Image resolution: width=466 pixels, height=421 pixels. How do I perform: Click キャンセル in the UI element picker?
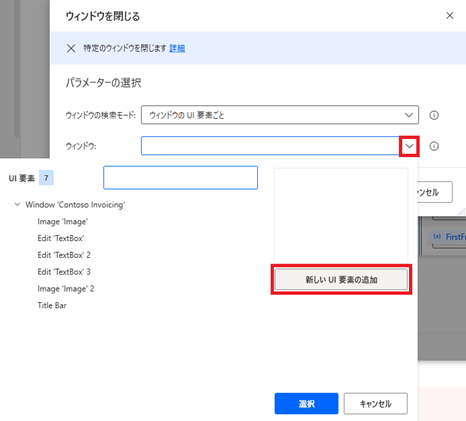[376, 404]
